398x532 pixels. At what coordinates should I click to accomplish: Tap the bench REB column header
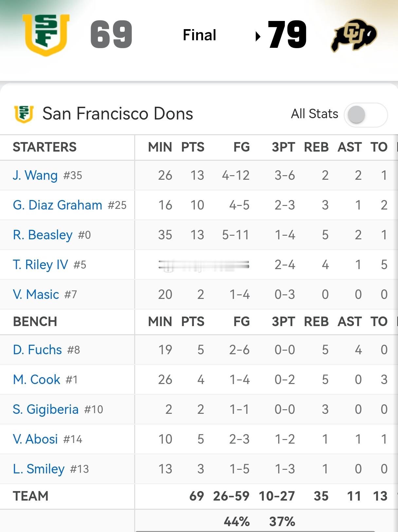316,322
